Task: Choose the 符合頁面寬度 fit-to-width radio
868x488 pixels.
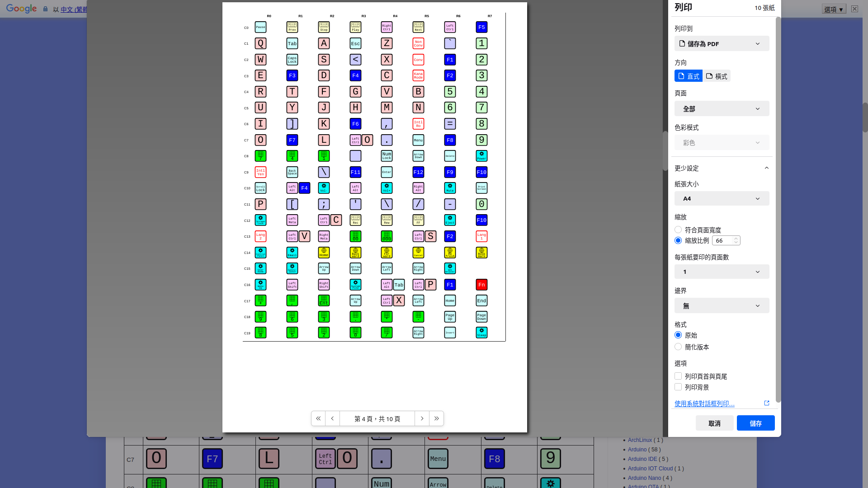Action: click(678, 230)
